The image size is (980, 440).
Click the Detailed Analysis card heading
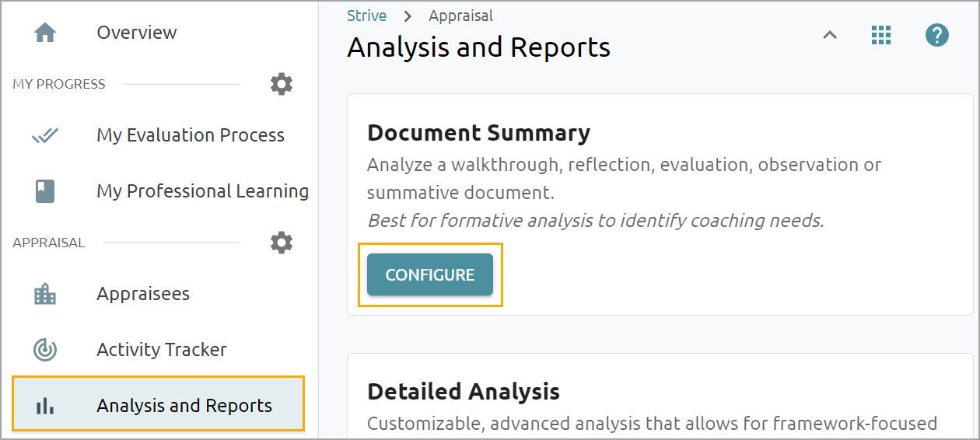pos(464,391)
